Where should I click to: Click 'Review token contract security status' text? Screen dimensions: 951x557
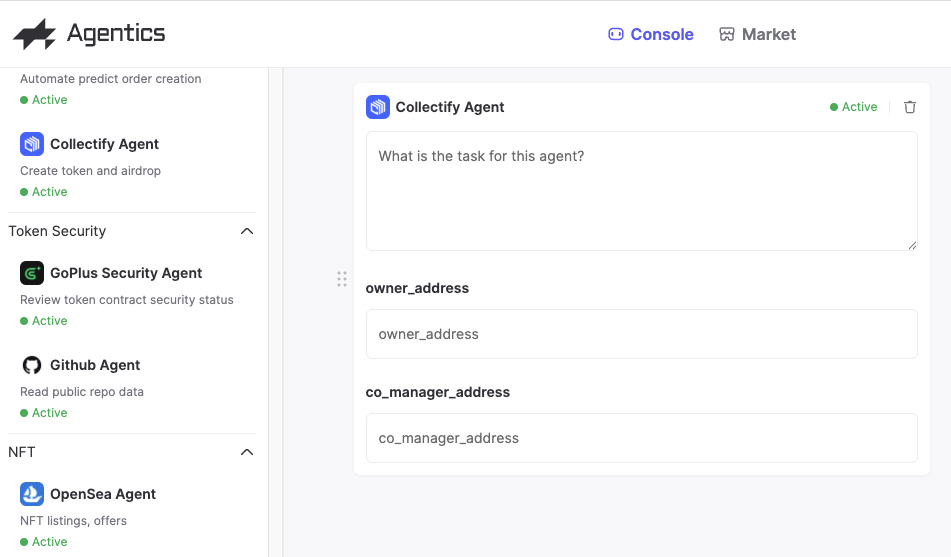(127, 300)
